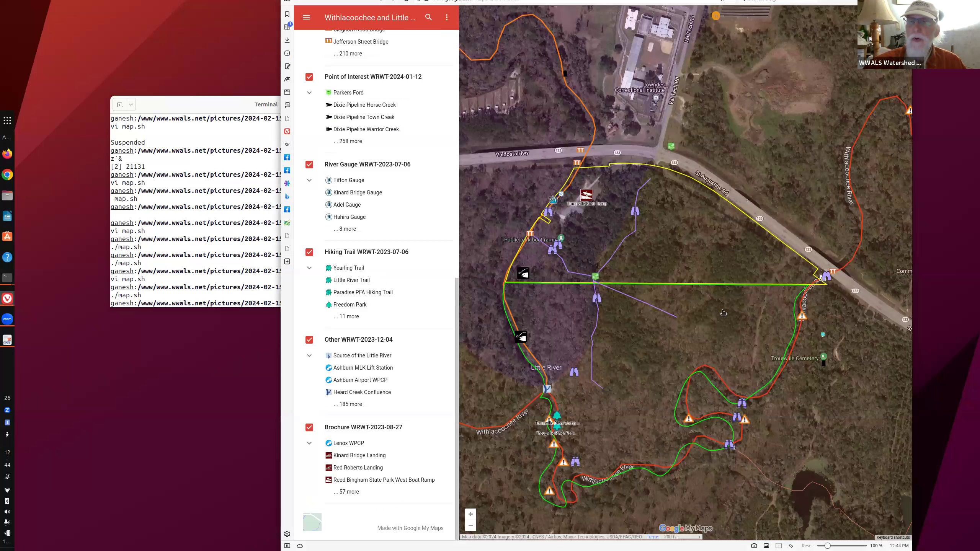Open Vivaldi translate panel
This screenshot has width=980, height=551.
click(x=287, y=79)
